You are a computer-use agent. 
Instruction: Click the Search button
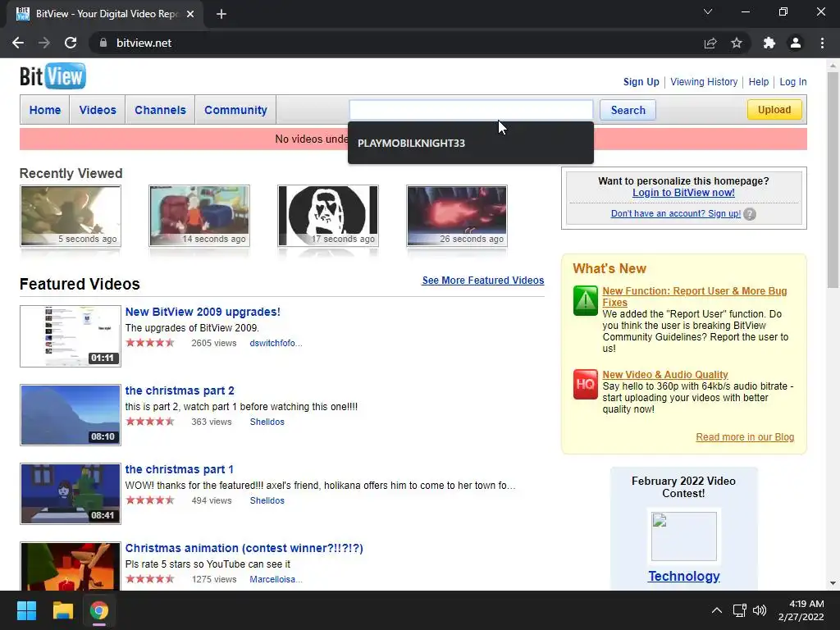[628, 110]
